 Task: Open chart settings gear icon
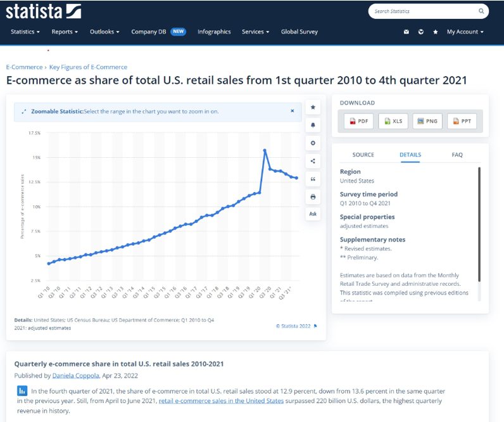pos(313,143)
